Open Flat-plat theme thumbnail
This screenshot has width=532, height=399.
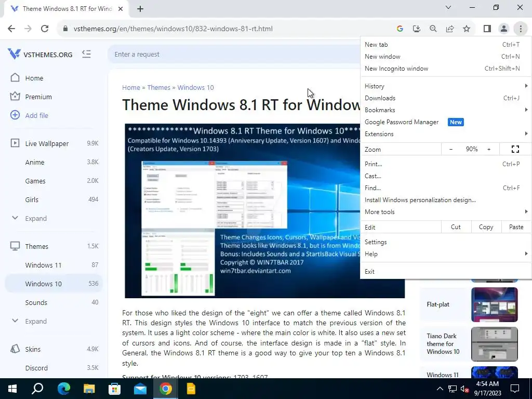point(495,304)
